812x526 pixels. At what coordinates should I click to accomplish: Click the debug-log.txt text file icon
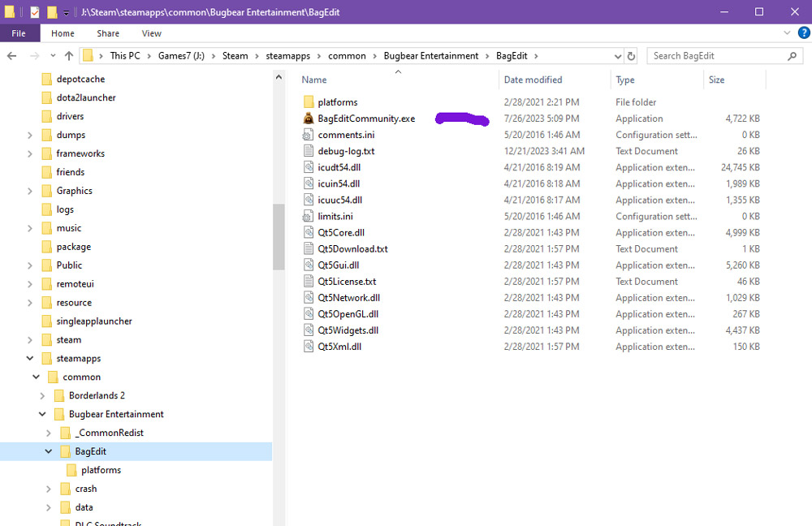tap(308, 151)
